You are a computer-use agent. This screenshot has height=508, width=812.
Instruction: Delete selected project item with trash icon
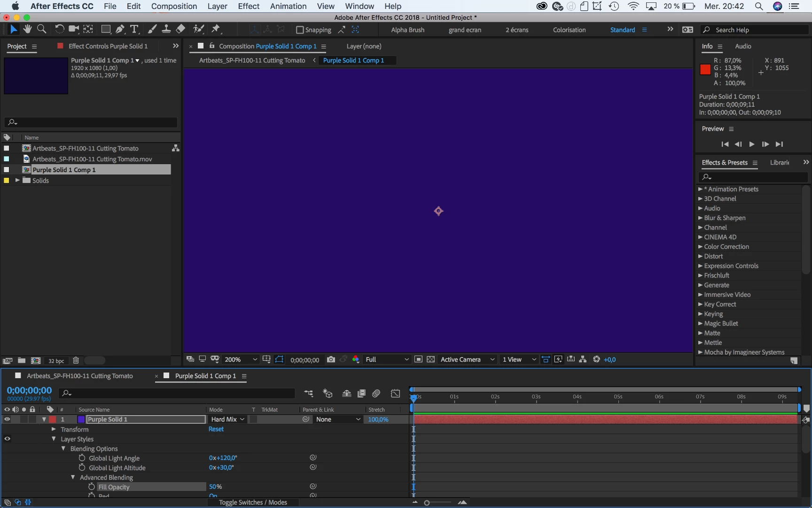[x=76, y=361]
